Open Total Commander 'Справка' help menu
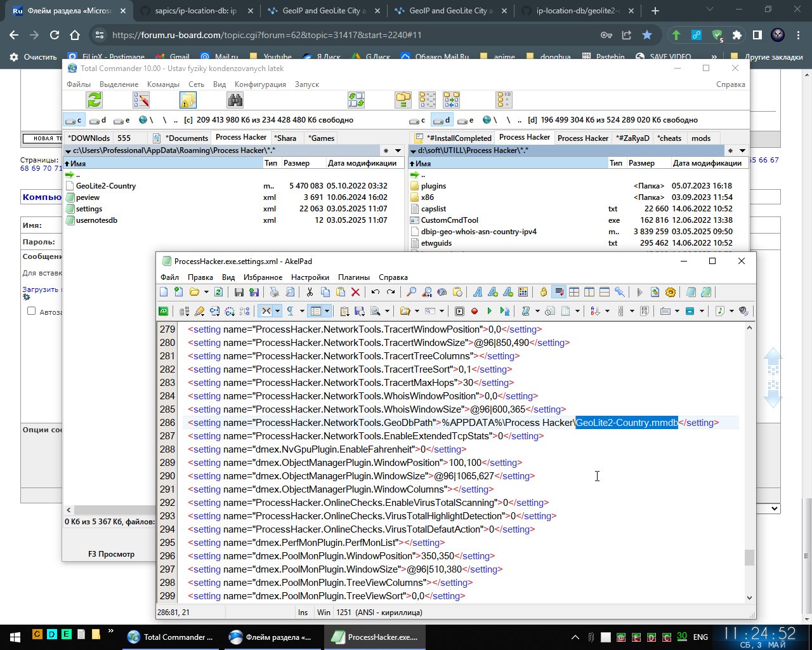 click(730, 84)
